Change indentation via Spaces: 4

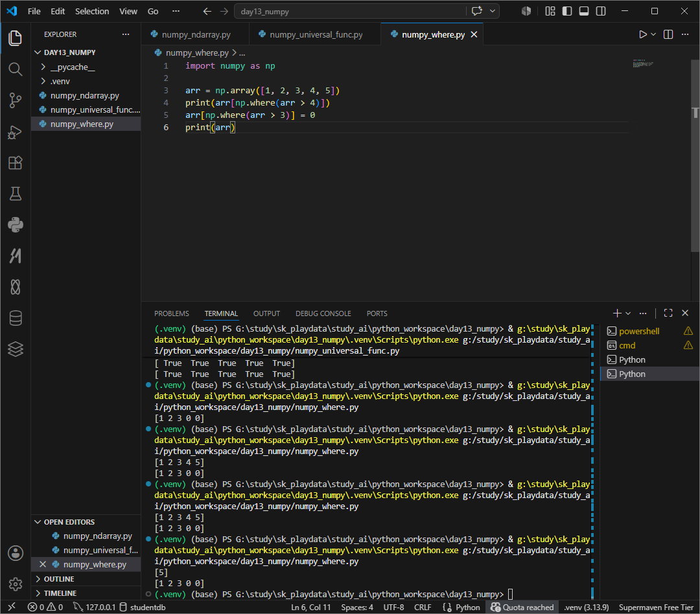[357, 607]
